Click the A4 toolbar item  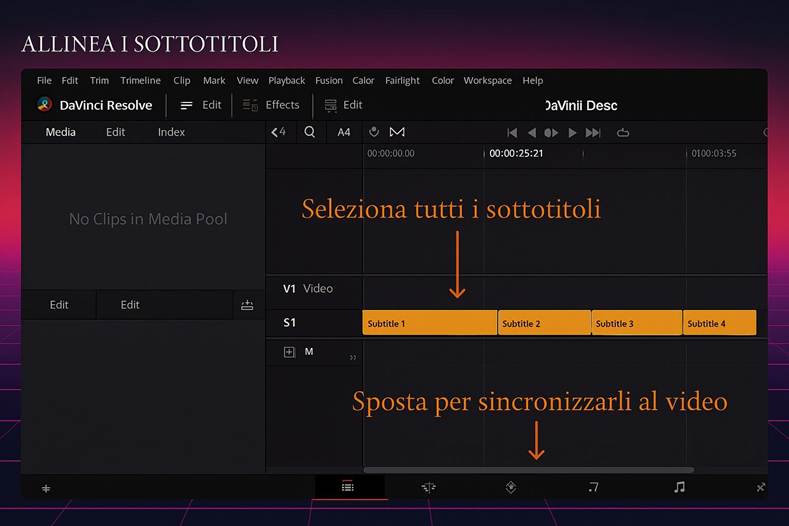point(344,132)
